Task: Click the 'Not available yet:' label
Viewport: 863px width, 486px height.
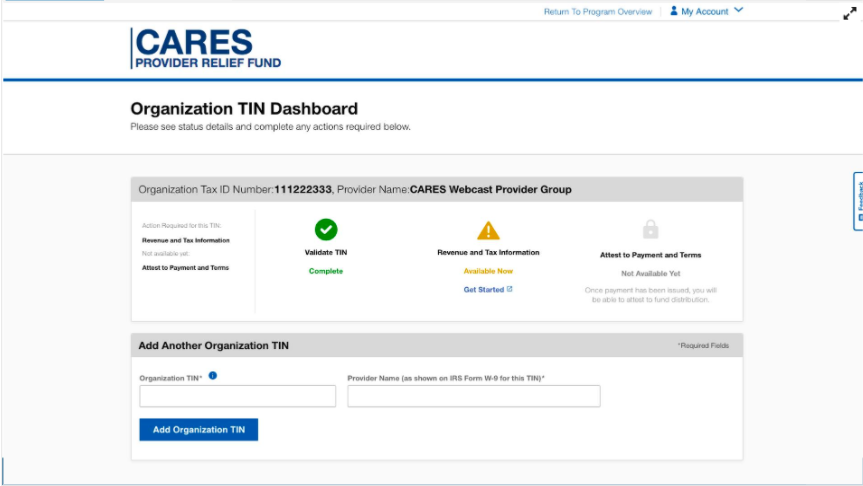Action: [166, 254]
